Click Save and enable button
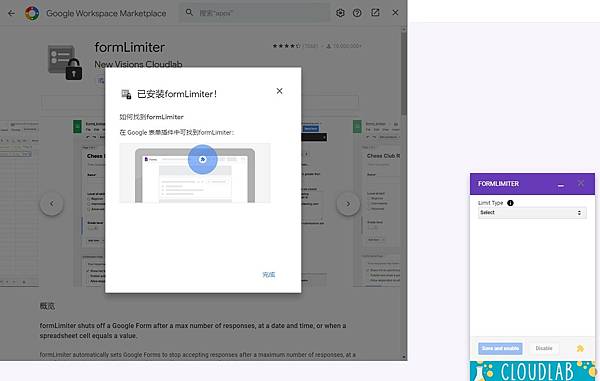 tap(500, 348)
